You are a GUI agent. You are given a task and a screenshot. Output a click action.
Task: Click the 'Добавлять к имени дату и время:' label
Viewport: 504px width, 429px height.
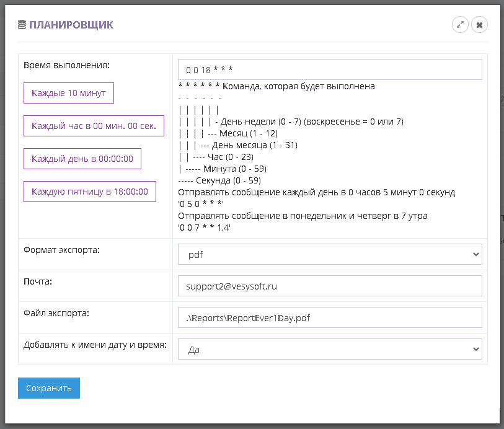(x=95, y=345)
